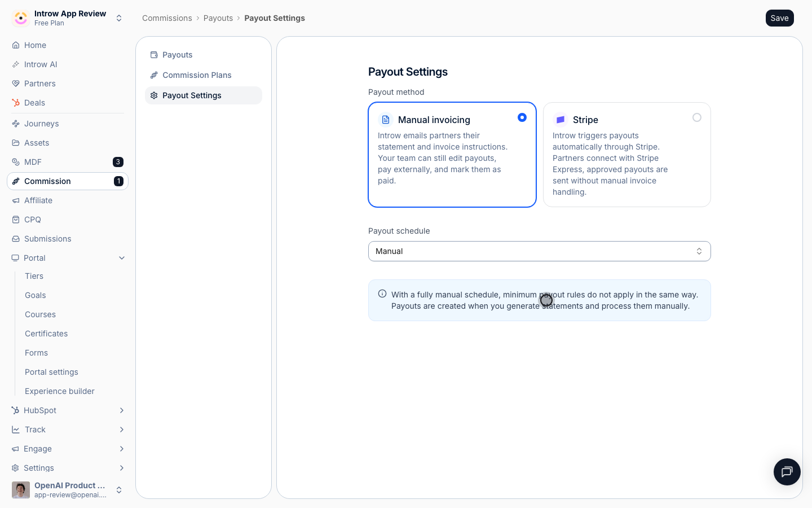Open the Payout schedule Manual dropdown
The width and height of the screenshot is (812, 508).
tap(540, 251)
